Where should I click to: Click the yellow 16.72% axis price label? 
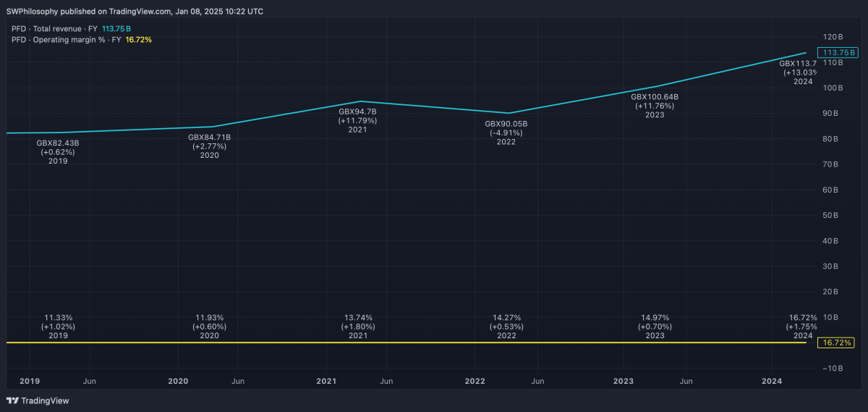coord(837,342)
